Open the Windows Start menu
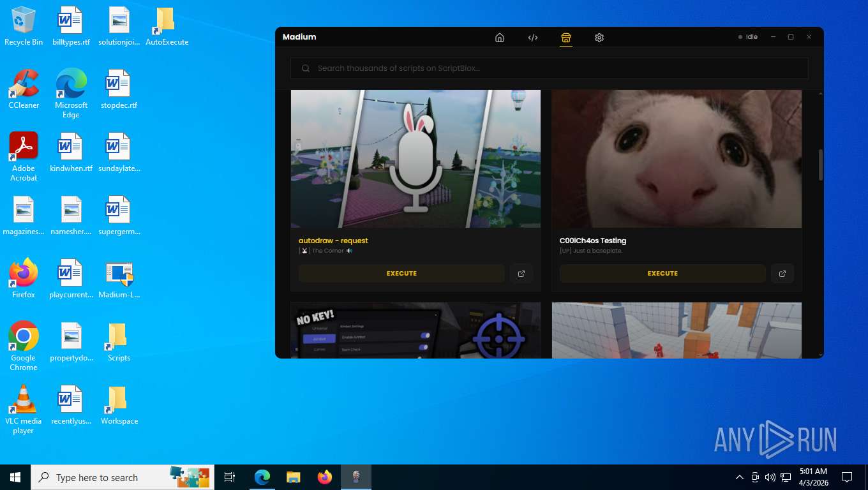This screenshot has width=868, height=490. 15,477
